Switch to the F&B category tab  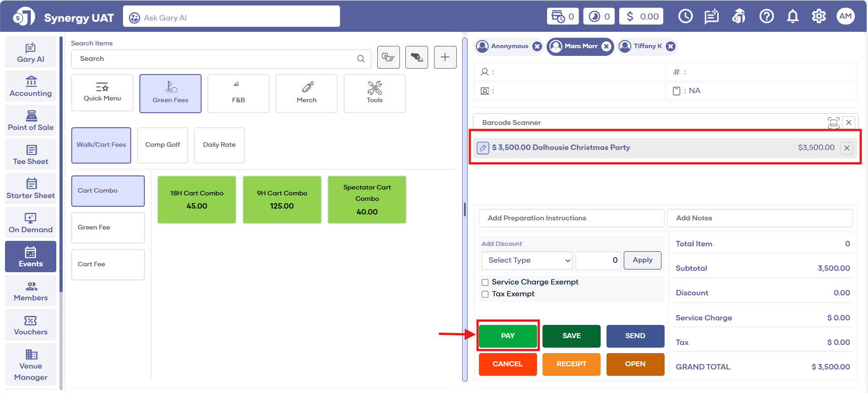coord(238,93)
